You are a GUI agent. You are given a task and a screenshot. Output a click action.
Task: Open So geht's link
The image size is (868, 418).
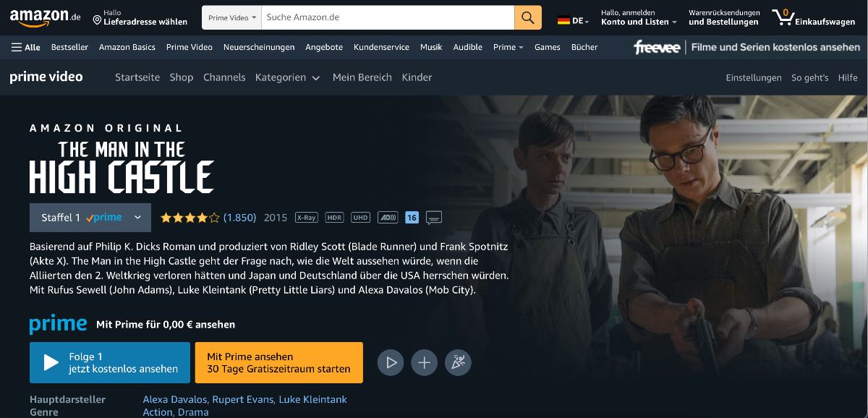click(x=809, y=77)
